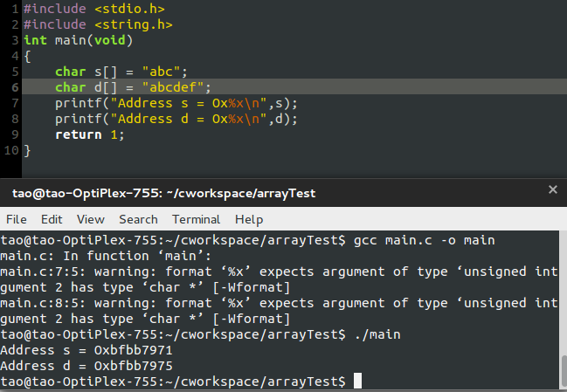Viewport: 567px width, 392px height.
Task: Click the highlighted line 'char d[] = "abcdef";'
Action: tap(133, 87)
